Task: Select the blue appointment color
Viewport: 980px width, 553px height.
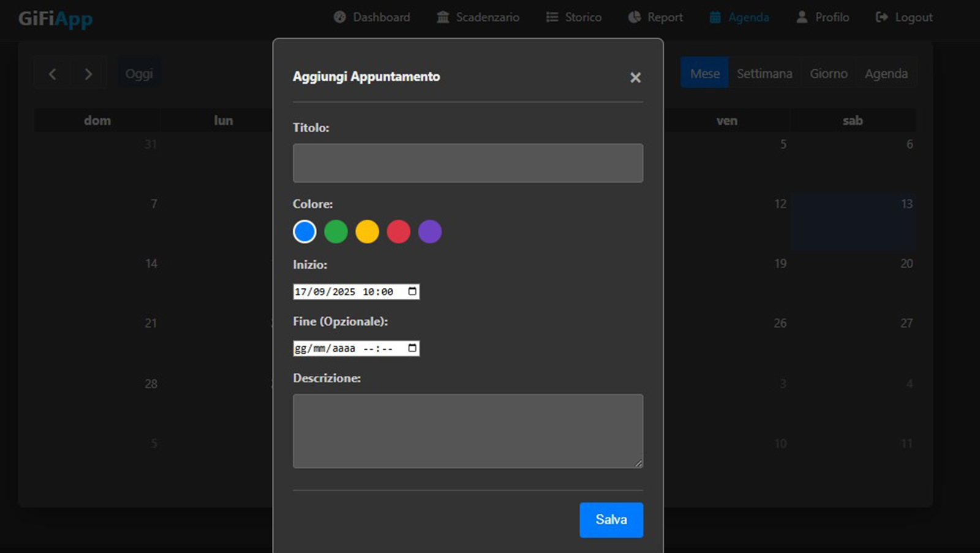Action: [304, 231]
